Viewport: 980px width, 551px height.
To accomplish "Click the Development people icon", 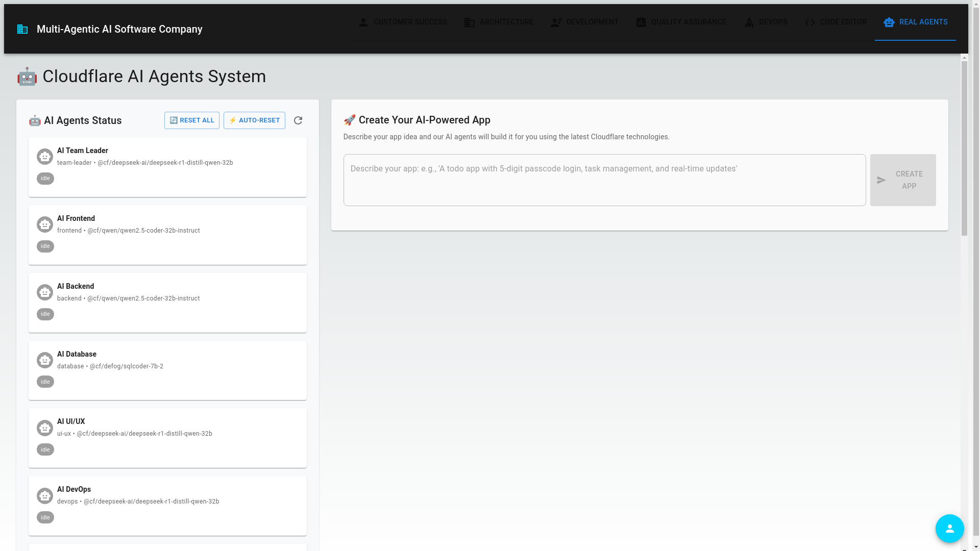I will pos(556,22).
